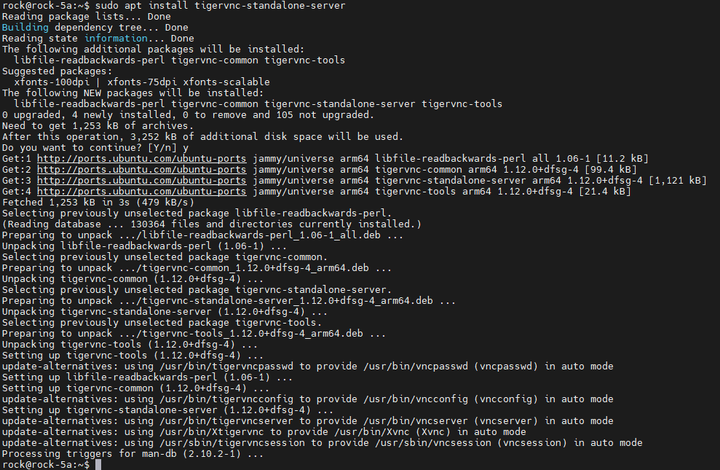Click the "[Y/n]" prompt text
720x470 pixels.
[162, 148]
